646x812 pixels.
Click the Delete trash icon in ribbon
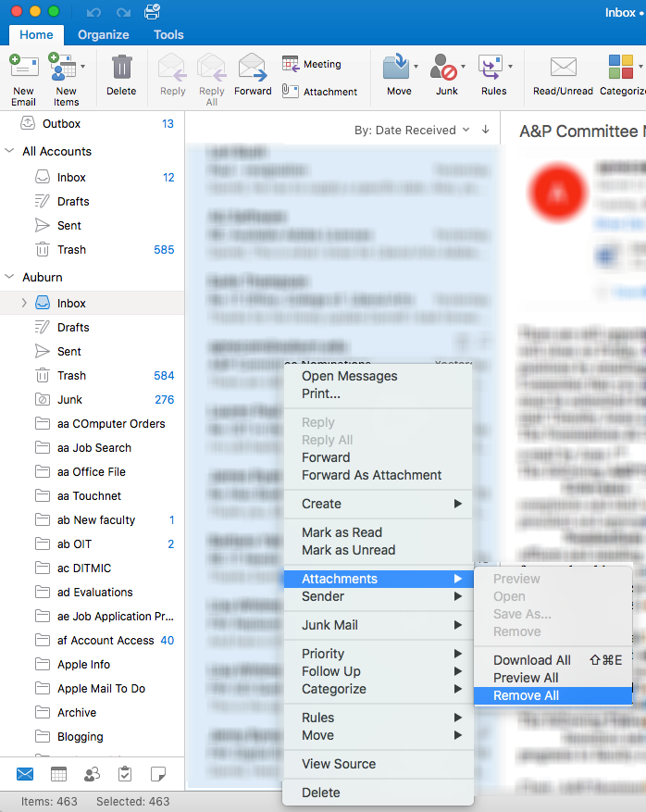pos(121,68)
